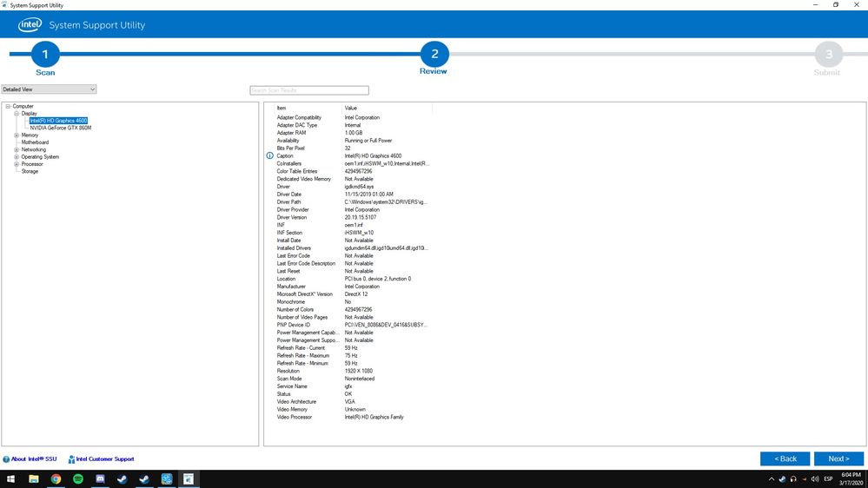
Task: Click the Intel SSU taskbar icon
Action: tap(189, 479)
